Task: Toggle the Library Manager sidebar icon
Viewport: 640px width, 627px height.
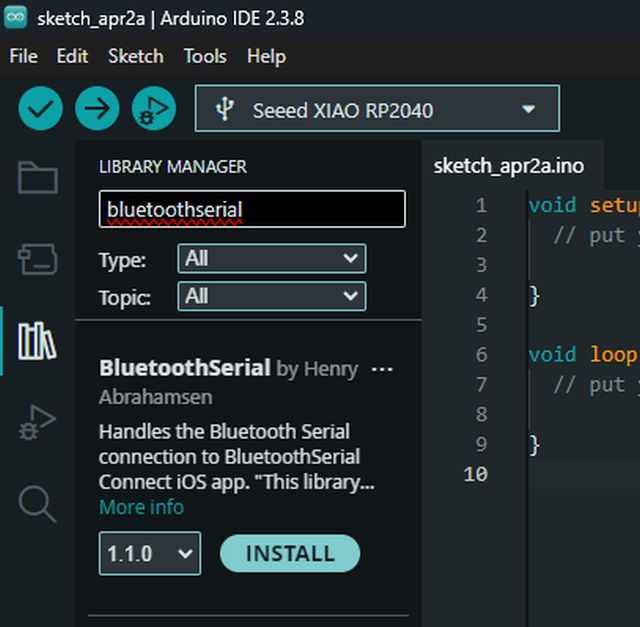Action: (37, 342)
